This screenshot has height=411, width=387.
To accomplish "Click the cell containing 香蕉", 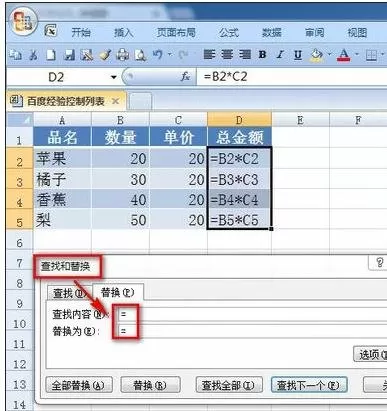I will (62, 199).
